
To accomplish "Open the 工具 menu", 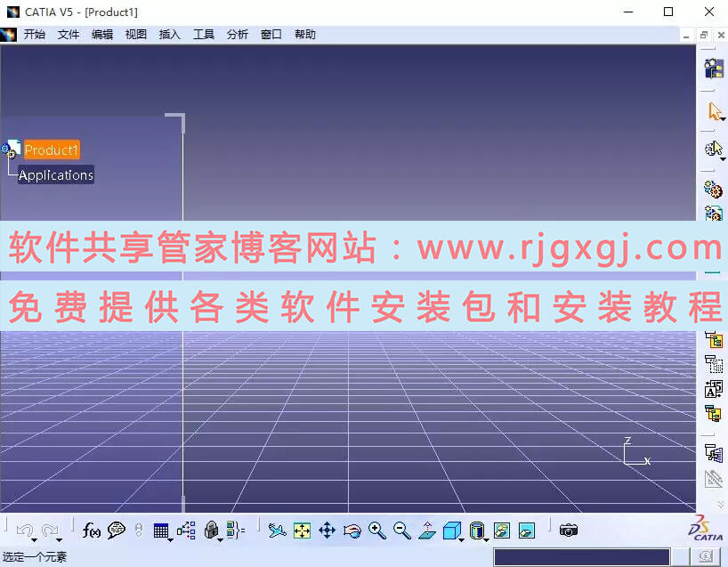I will click(x=203, y=35).
